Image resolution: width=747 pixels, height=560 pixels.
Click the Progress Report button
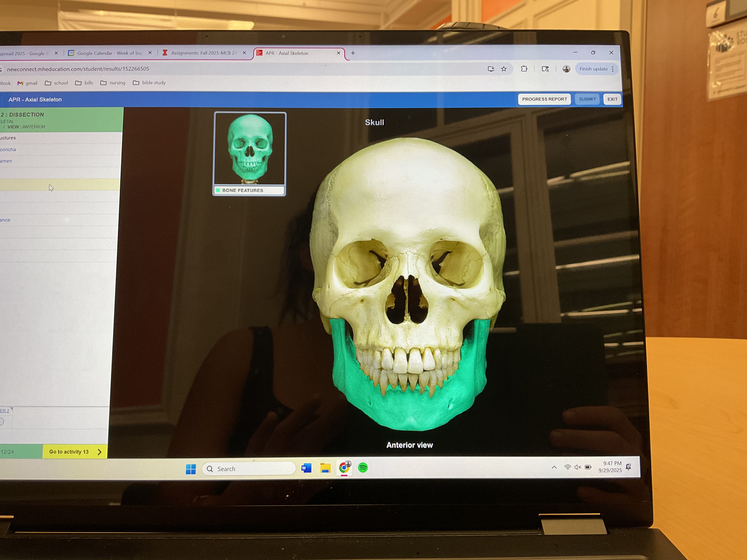(x=544, y=99)
